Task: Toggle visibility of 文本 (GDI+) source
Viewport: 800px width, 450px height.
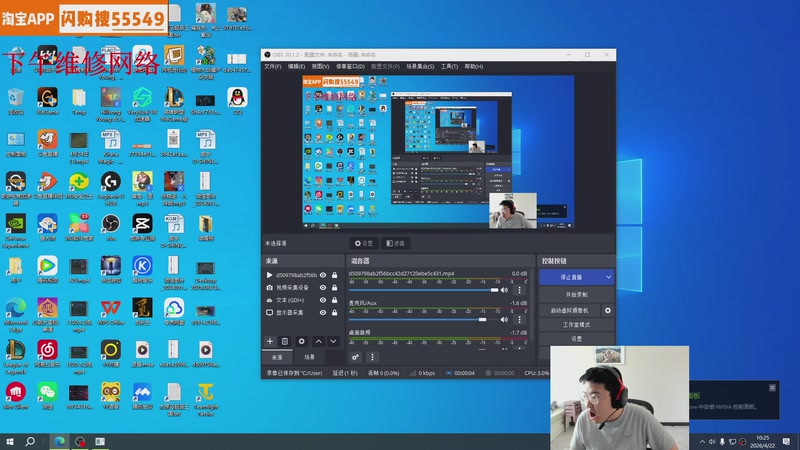Action: pyautogui.click(x=323, y=300)
